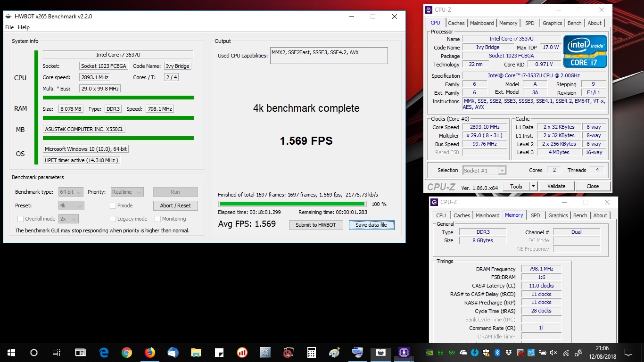Switch to HWBOT x265 Benchmark taskbar icon

point(380,352)
